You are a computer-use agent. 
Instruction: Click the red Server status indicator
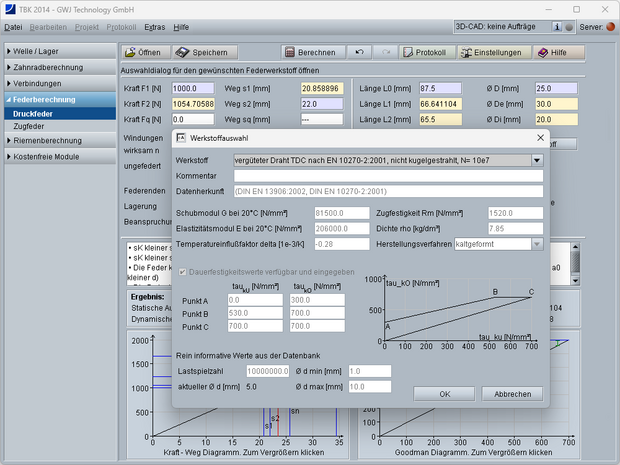611,27
